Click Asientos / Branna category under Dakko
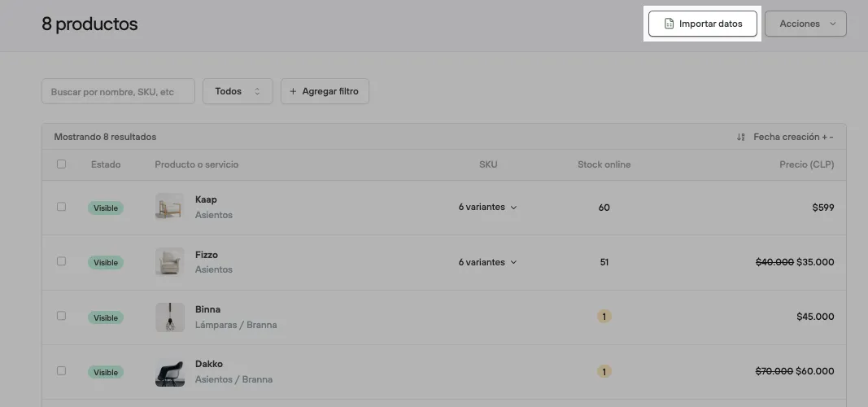Image resolution: width=868 pixels, height=407 pixels. (233, 379)
